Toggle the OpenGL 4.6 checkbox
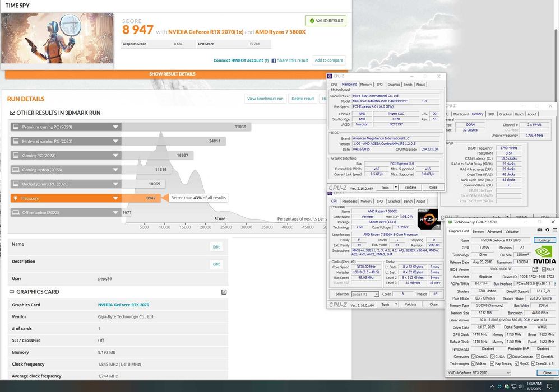This screenshot has height=392, width=560. pos(533,364)
